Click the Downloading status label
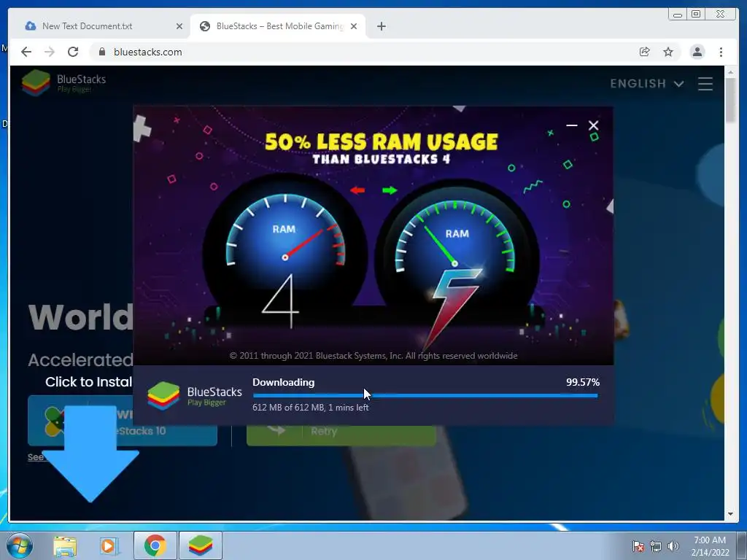Viewport: 747px width, 560px height. click(284, 382)
